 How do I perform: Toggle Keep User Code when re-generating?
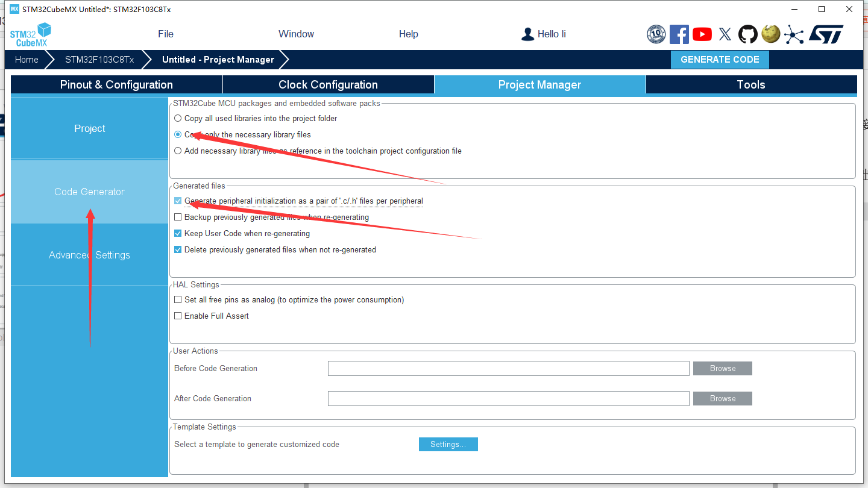coord(178,233)
